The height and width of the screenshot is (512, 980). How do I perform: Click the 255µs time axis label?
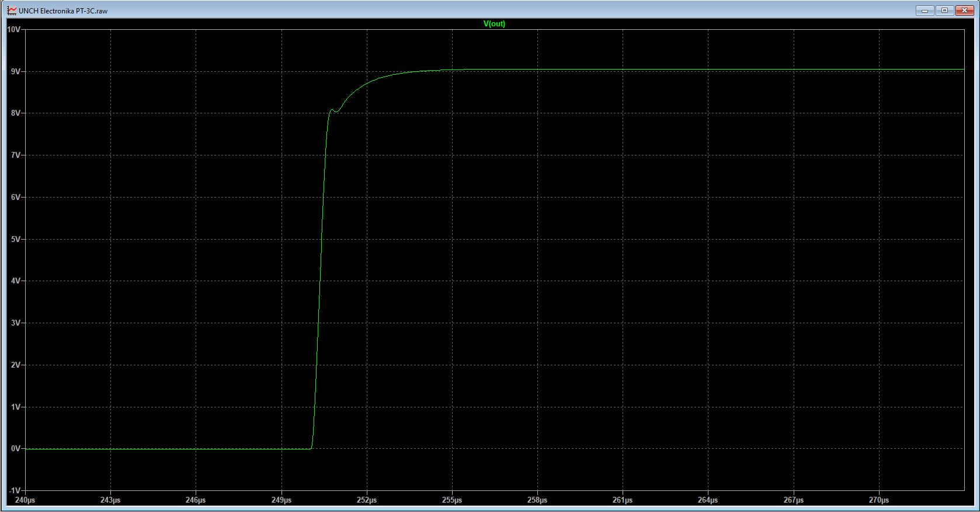tap(452, 500)
